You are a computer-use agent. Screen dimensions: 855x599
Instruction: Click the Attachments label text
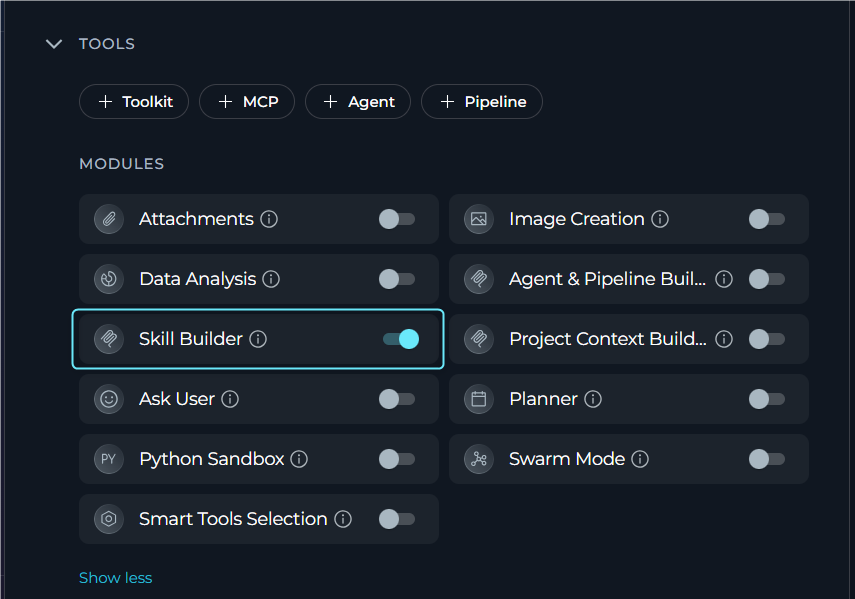tap(196, 219)
